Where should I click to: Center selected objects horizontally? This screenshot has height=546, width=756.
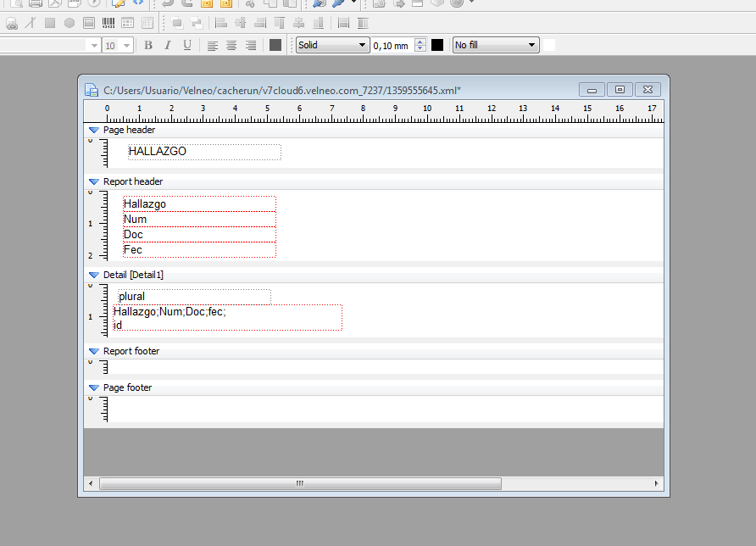[x=240, y=23]
